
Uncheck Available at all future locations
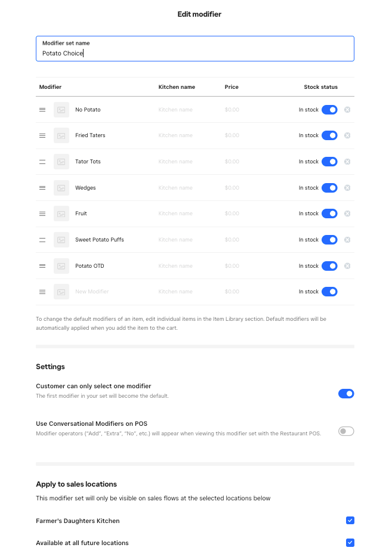point(350,543)
